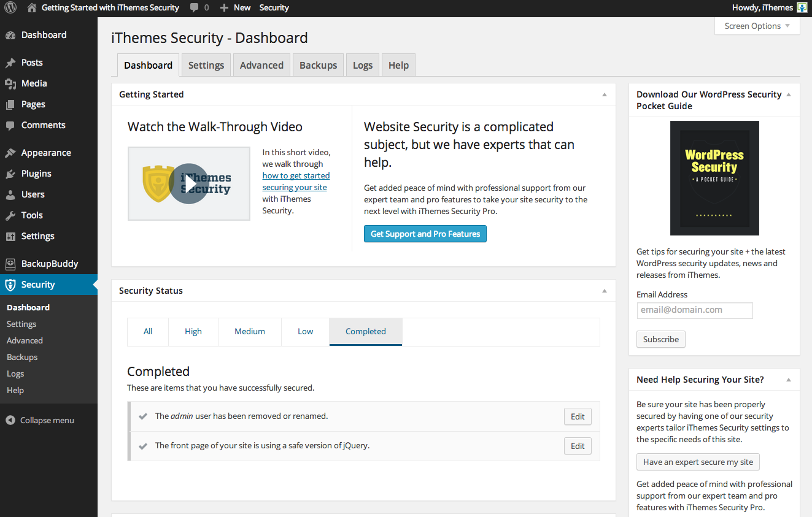Open Plugins via its plug icon
The image size is (812, 517).
coord(10,174)
